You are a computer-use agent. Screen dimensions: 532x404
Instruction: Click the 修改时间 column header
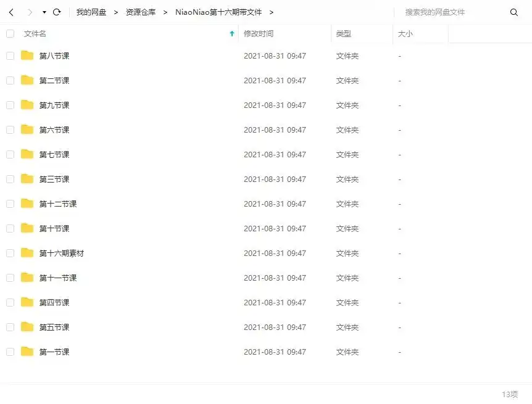259,34
